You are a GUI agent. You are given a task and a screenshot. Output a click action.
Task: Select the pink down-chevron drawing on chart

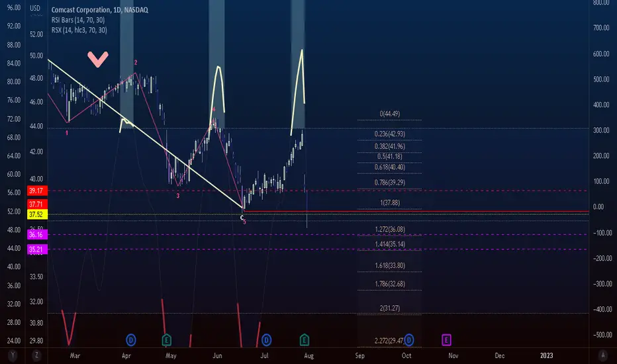pos(98,59)
